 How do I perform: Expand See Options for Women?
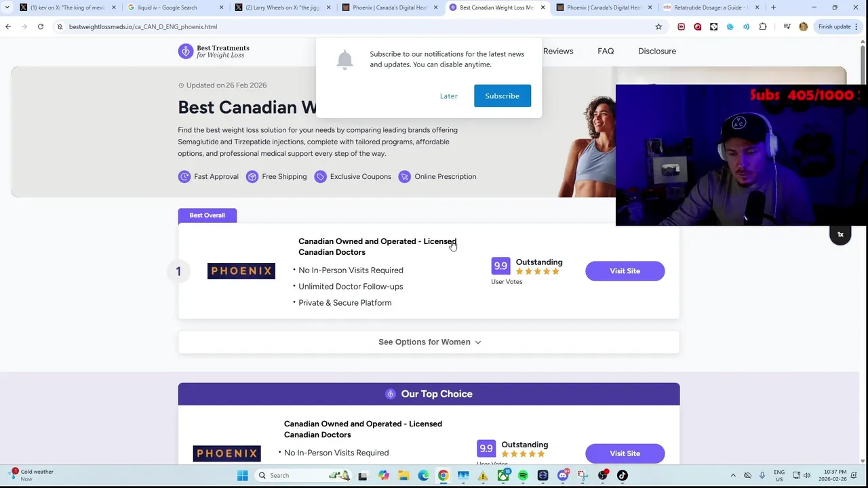[x=429, y=342]
